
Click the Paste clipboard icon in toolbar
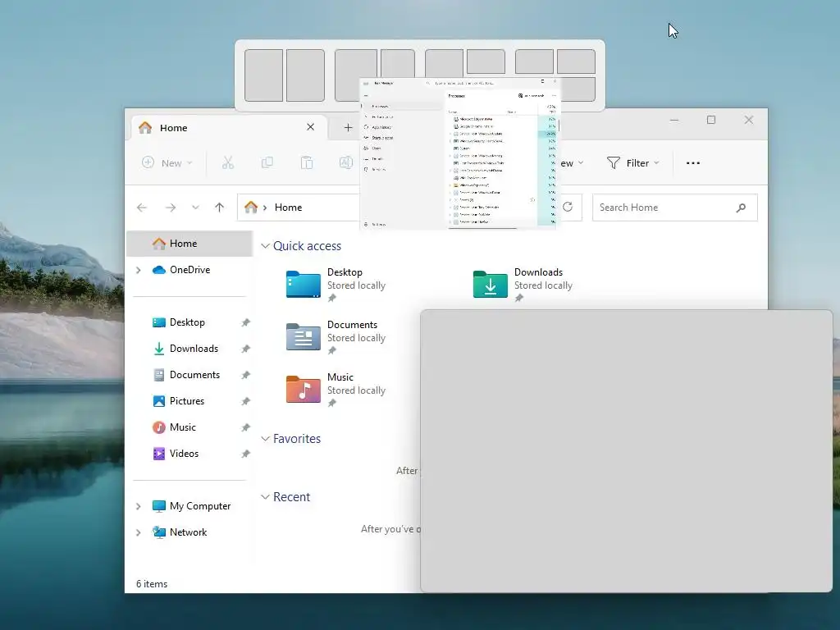pos(307,163)
